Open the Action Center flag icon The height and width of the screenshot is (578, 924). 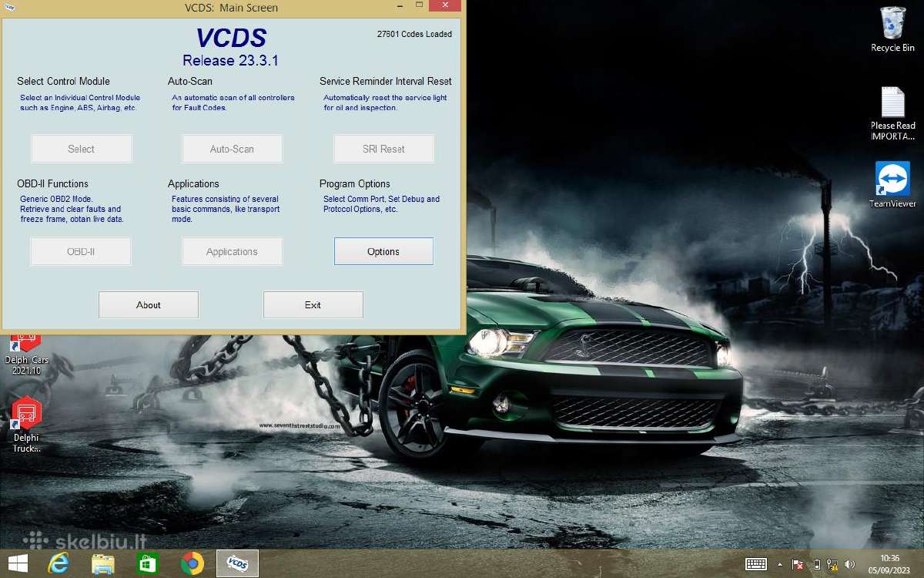[798, 564]
